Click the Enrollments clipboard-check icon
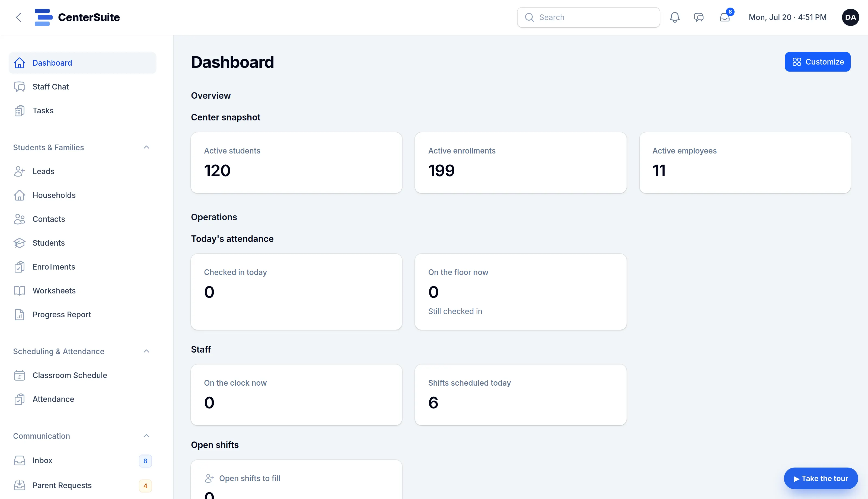 20,267
